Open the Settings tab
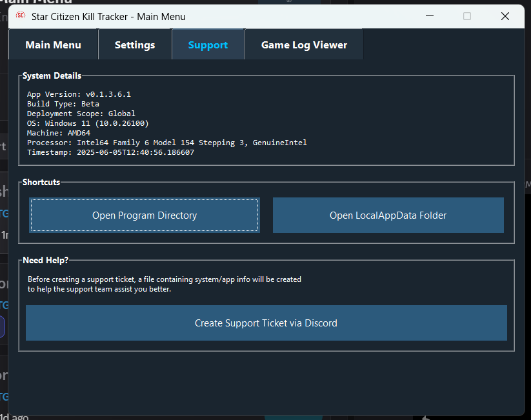The image size is (531, 420). [134, 45]
